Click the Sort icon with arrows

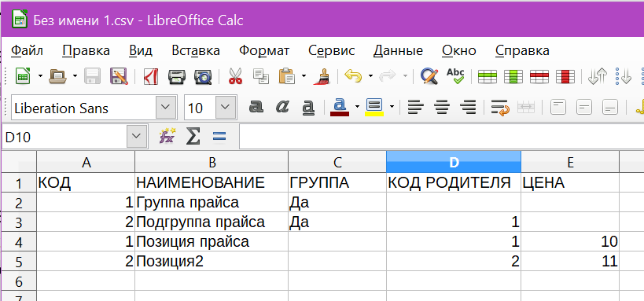[x=597, y=77]
